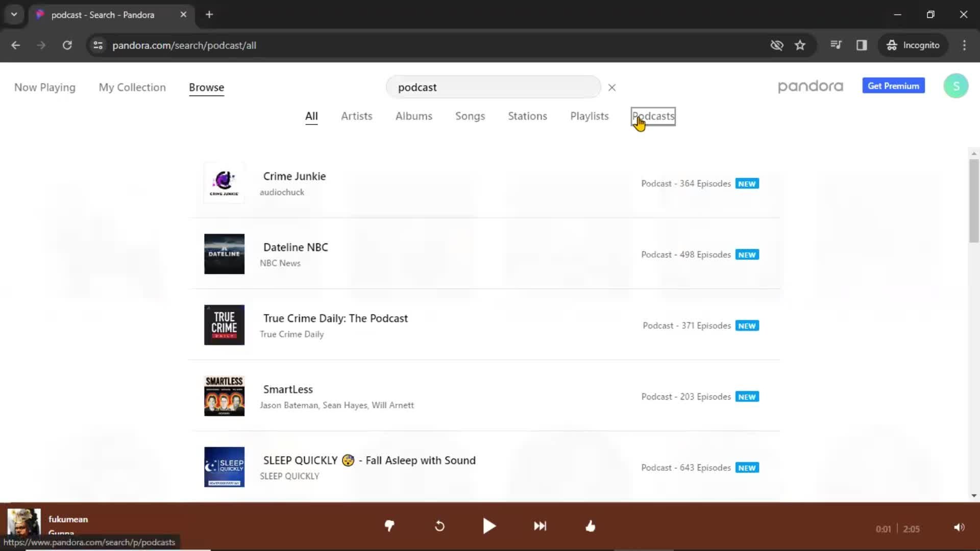Skip to next track in player
This screenshot has height=551, width=980.
coord(540,526)
